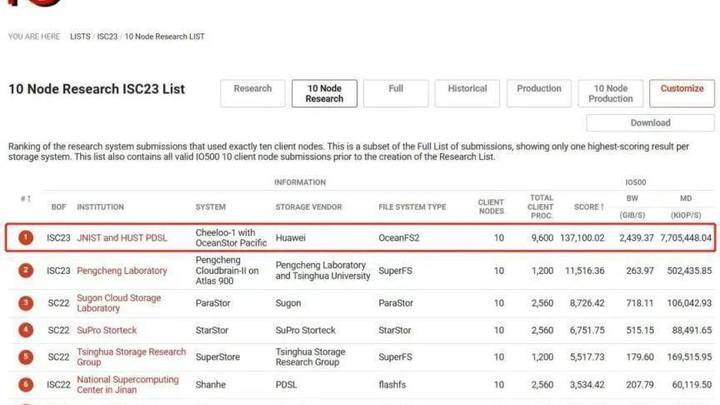The image size is (720, 405).
Task: Click the rank 3 badge icon
Action: [x=26, y=303]
